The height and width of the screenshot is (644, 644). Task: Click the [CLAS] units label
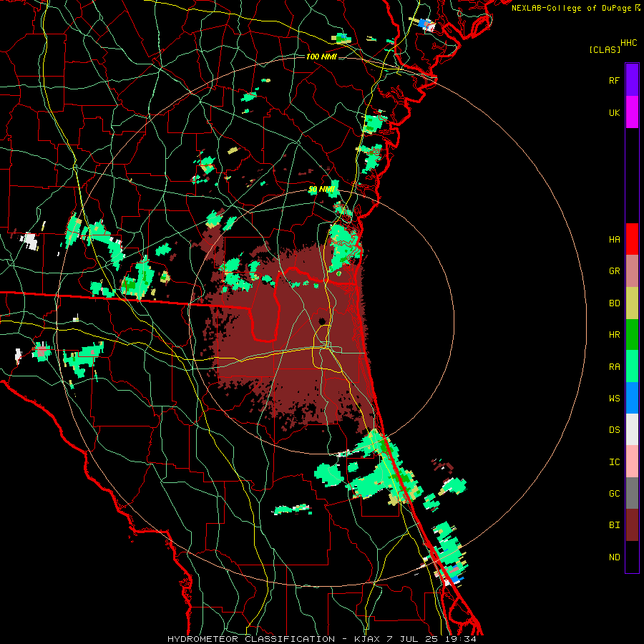click(605, 49)
